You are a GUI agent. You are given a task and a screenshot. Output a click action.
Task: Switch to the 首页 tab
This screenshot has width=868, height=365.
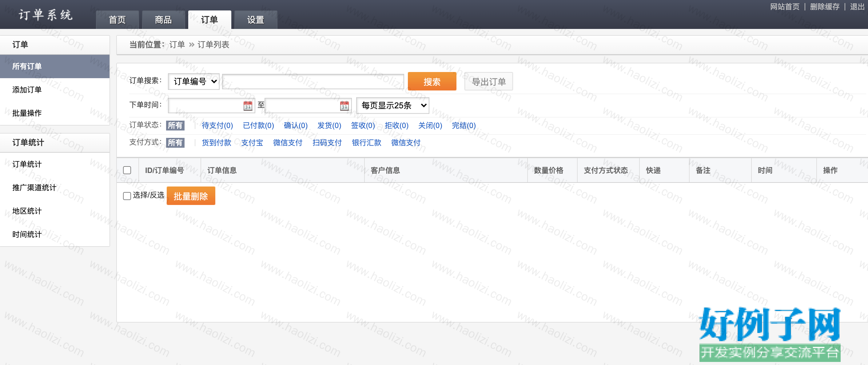click(117, 20)
